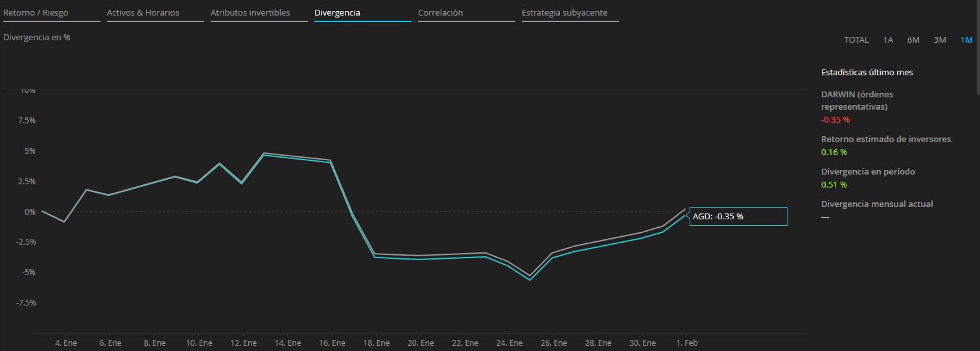Set chart period to 1A
Viewport: 980px width, 351px height.
(888, 40)
